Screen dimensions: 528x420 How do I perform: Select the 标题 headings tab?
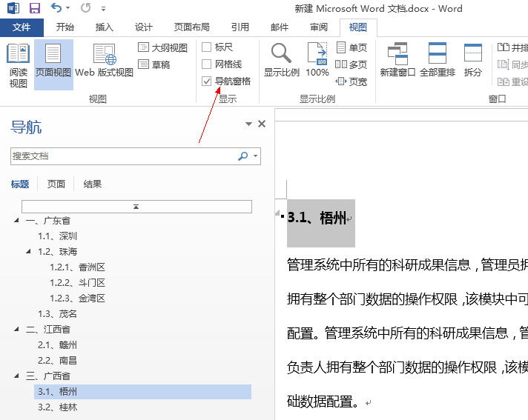point(20,184)
